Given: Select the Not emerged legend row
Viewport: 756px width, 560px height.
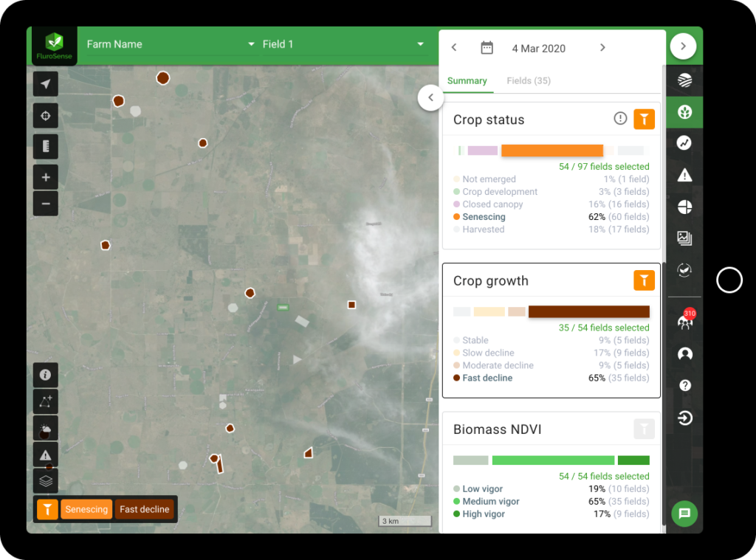Looking at the screenshot, I should click(551, 179).
